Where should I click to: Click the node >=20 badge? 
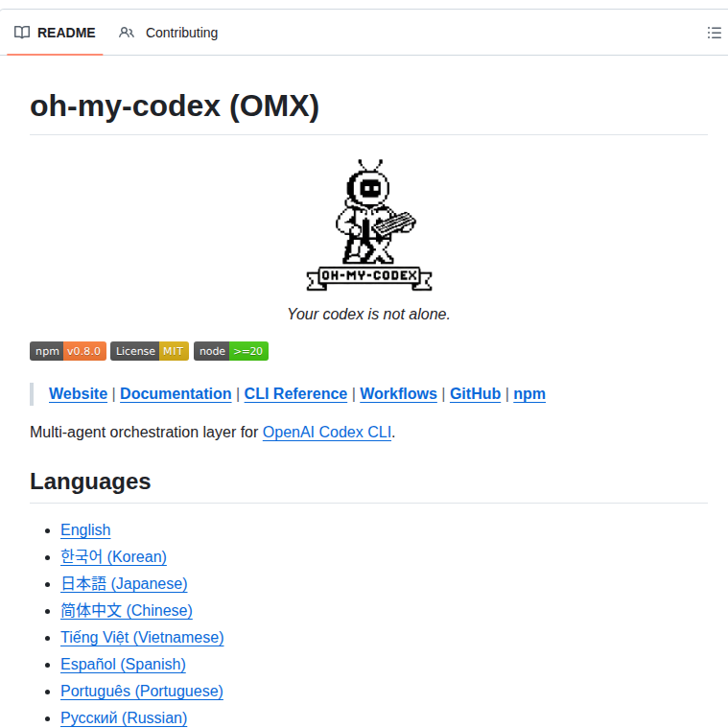point(230,351)
